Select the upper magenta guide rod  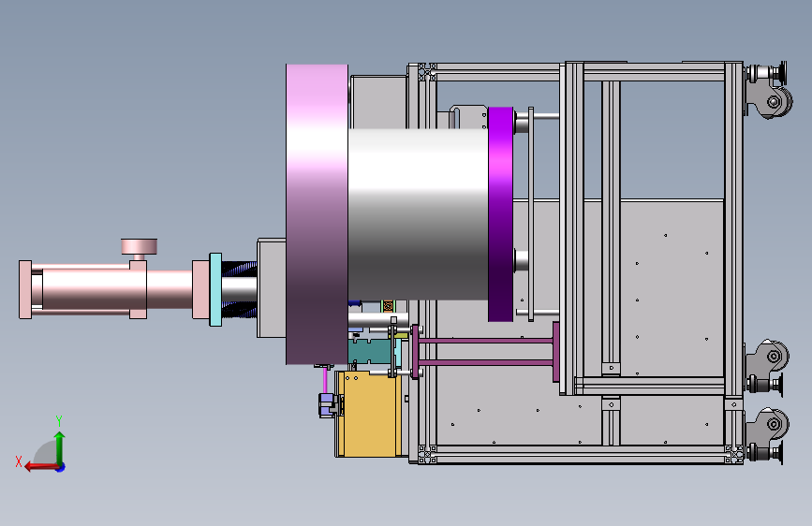point(485,341)
